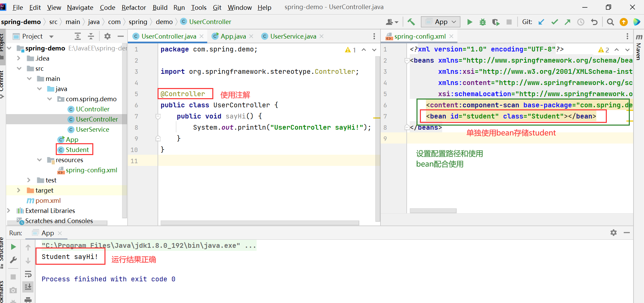
Task: Open the App run configuration dropdown
Action: tap(440, 22)
